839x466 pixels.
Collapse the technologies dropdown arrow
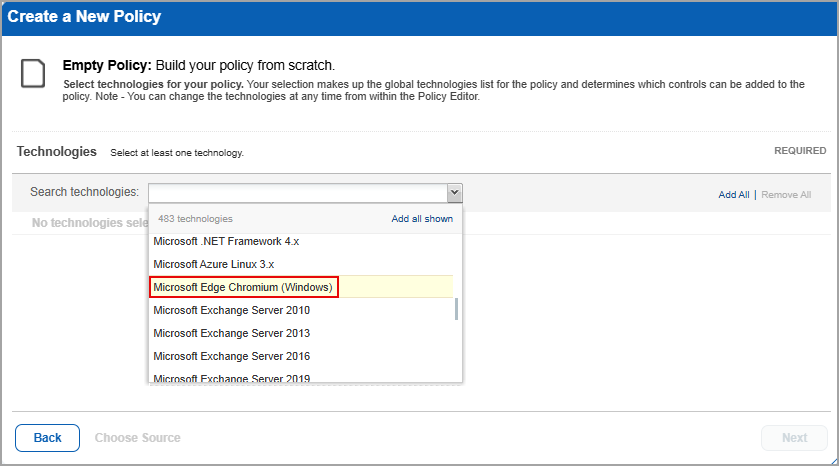(454, 193)
